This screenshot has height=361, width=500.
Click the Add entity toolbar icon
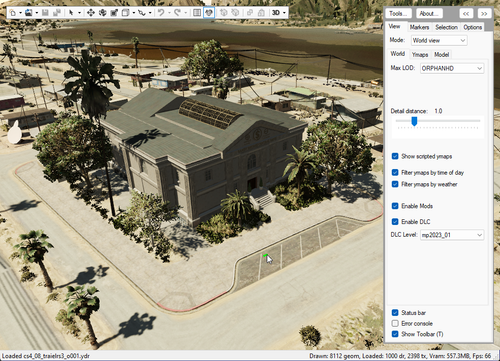(224, 13)
